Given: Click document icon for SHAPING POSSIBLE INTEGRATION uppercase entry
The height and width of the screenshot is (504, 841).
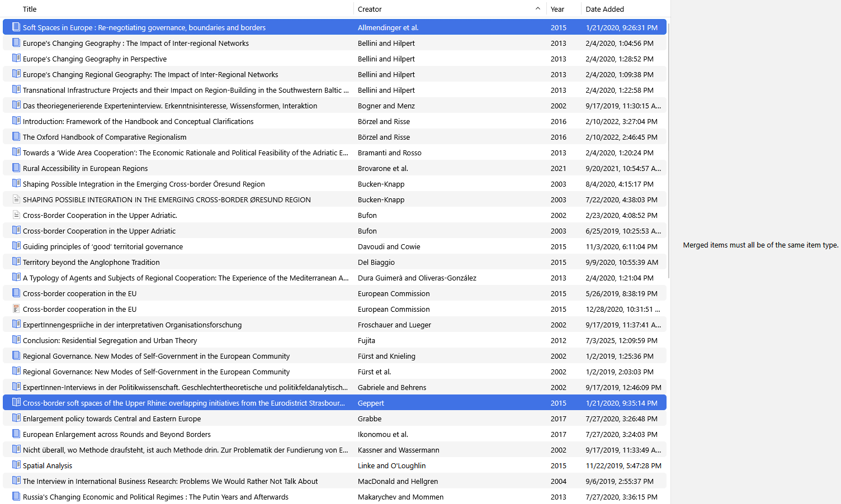Looking at the screenshot, I should [16, 199].
